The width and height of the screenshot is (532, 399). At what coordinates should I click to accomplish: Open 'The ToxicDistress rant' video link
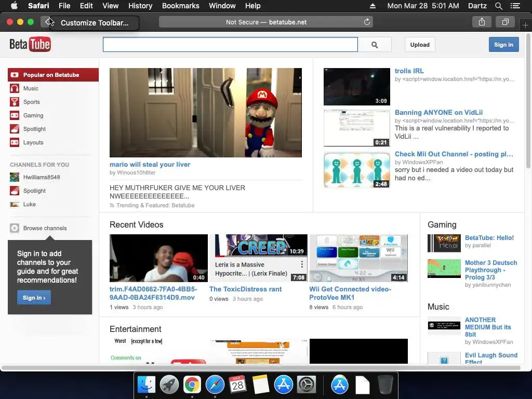(x=245, y=289)
